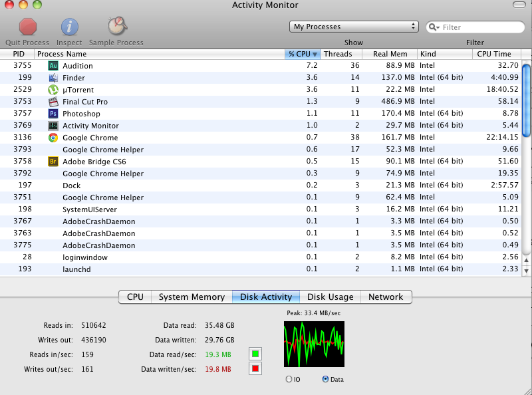Click the Writes out 436190 value
This screenshot has width=532, height=395.
point(94,340)
